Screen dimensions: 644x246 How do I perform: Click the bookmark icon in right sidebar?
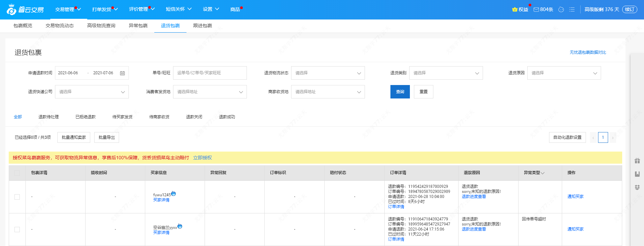click(x=637, y=174)
